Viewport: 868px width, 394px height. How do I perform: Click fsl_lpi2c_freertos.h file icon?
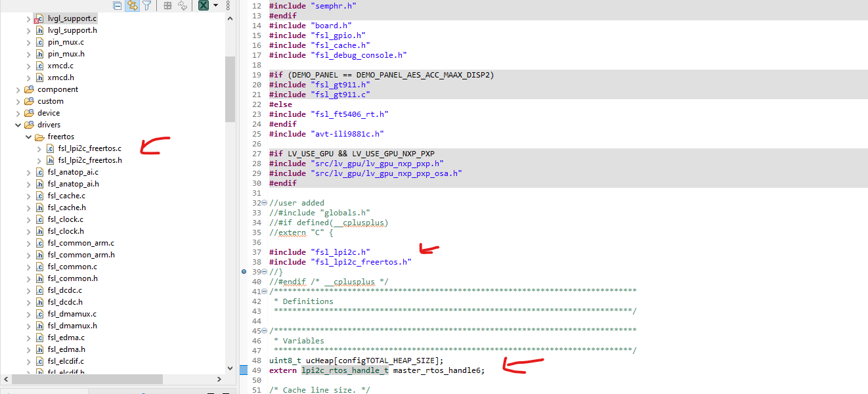point(50,160)
